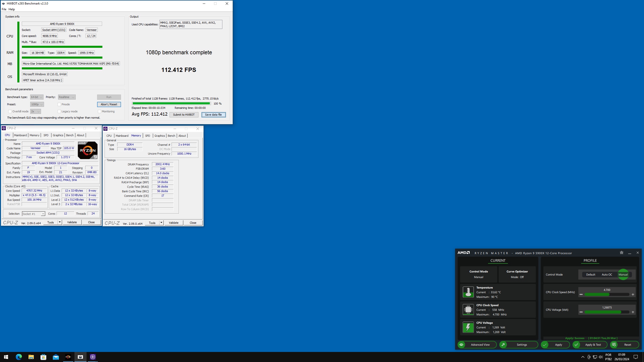The width and height of the screenshot is (644, 362).
Task: Open the notification center icon
Action: pos(636,357)
